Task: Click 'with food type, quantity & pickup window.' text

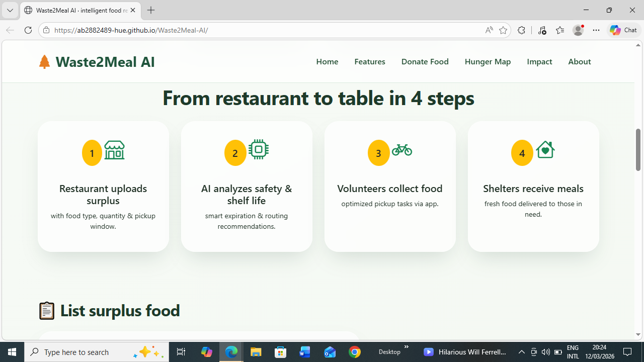Action: point(103,221)
